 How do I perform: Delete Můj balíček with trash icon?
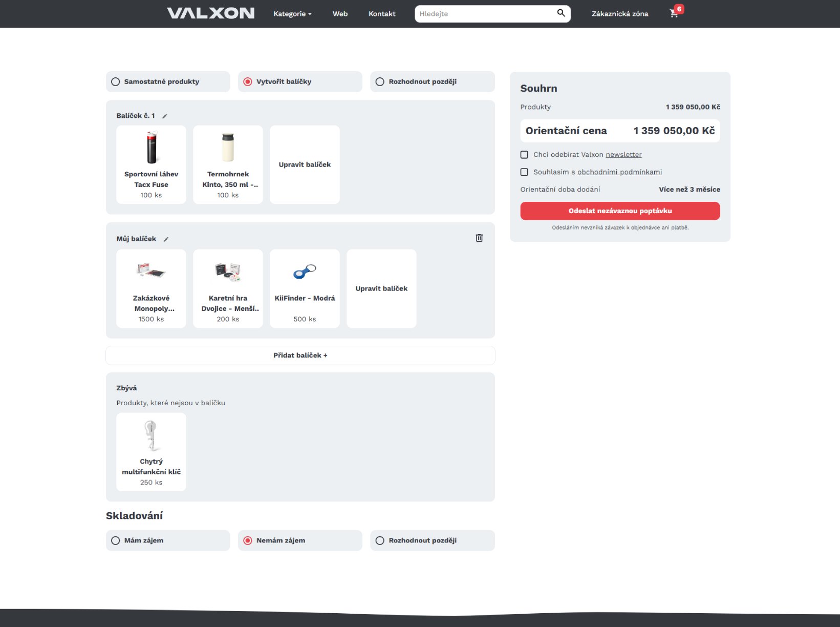(479, 238)
